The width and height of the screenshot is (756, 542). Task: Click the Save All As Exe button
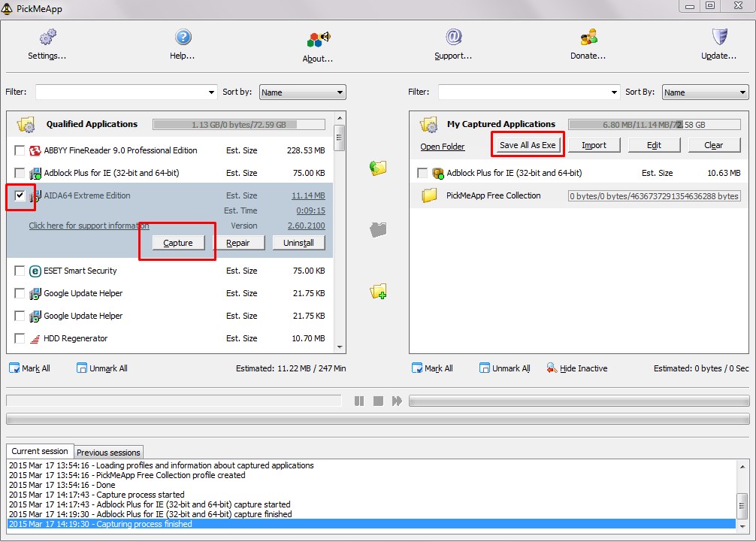528,145
